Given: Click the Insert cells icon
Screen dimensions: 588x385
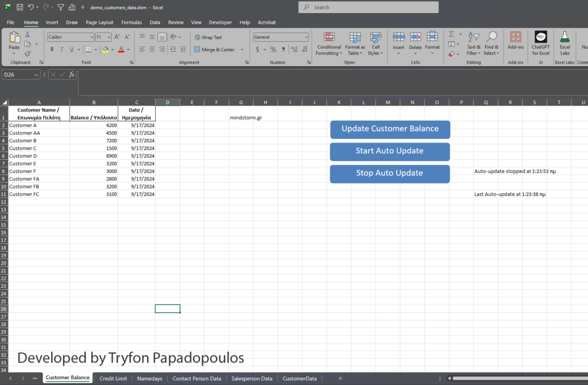Looking at the screenshot, I should click(399, 37).
